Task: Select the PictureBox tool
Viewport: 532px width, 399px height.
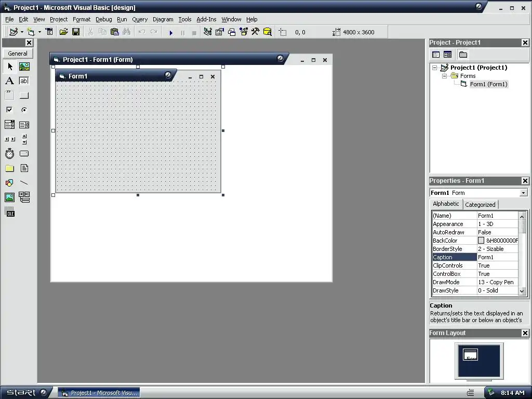Action: click(x=24, y=66)
